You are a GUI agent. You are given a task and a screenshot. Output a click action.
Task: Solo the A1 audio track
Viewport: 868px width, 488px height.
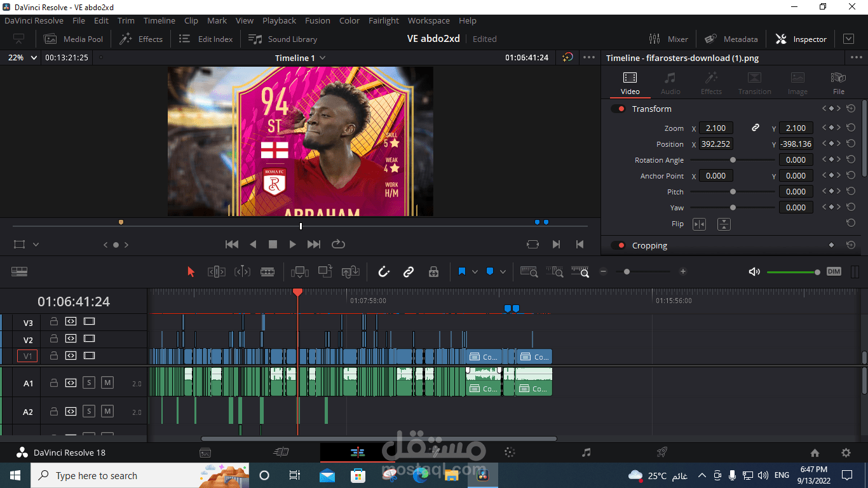(x=89, y=383)
